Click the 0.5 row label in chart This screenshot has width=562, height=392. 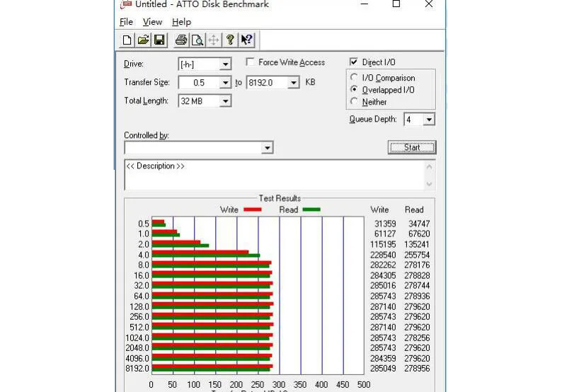pyautogui.click(x=144, y=224)
